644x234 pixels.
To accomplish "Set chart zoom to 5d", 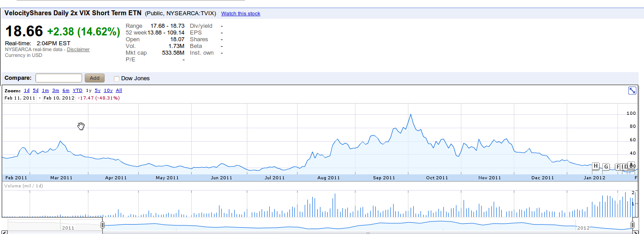I will (x=36, y=91).
